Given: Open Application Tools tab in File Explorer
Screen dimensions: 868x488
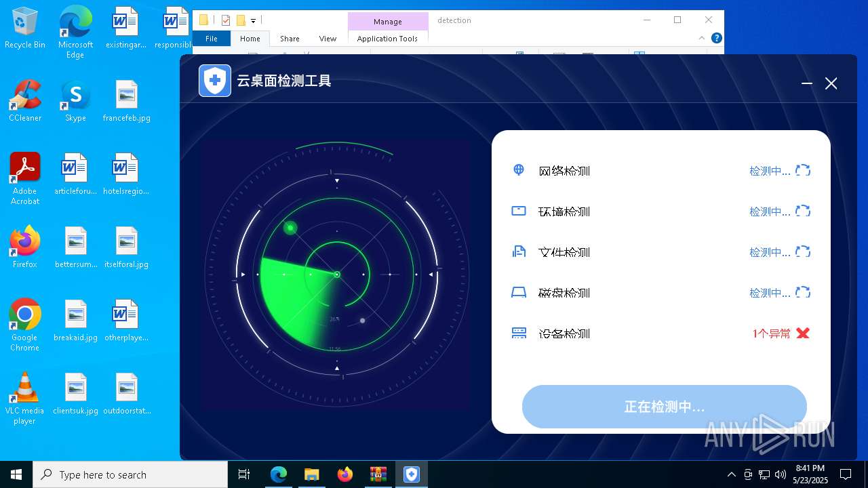Looking at the screenshot, I should (387, 39).
